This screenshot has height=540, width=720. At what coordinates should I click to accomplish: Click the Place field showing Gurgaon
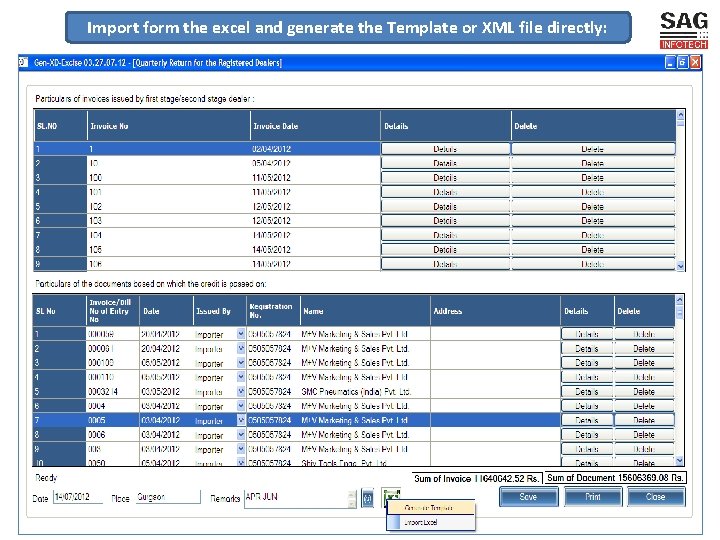(168, 497)
